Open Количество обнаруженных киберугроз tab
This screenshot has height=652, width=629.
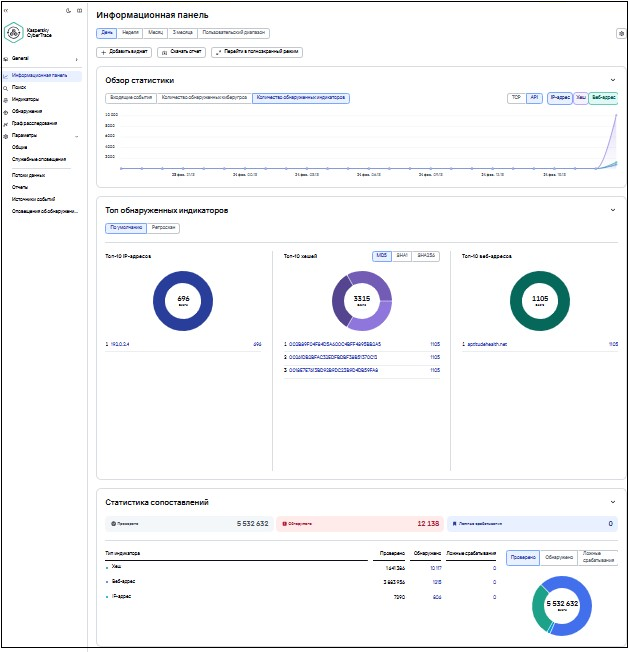[204, 98]
